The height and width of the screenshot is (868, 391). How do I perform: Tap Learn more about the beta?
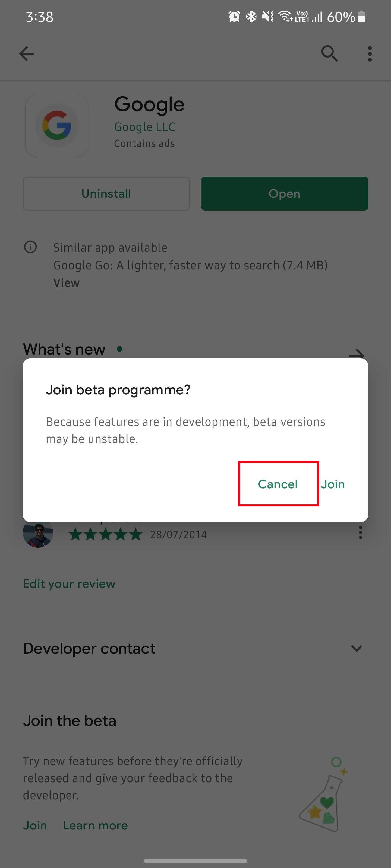click(x=95, y=825)
